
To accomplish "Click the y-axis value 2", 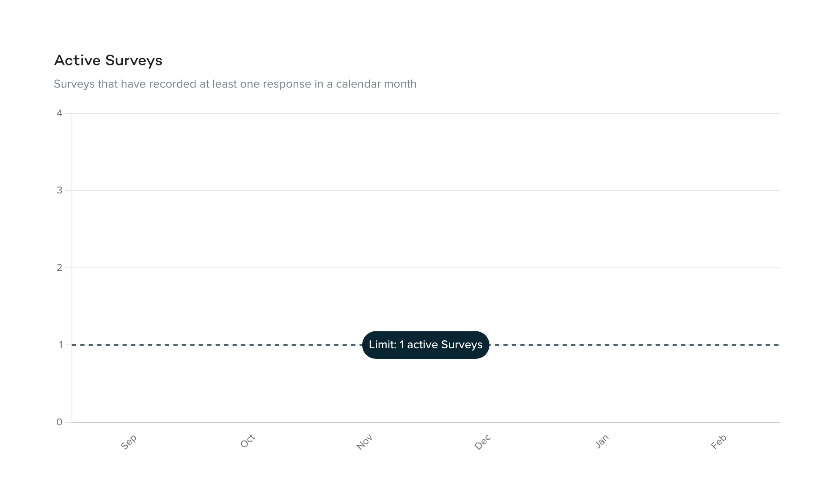I will [60, 267].
